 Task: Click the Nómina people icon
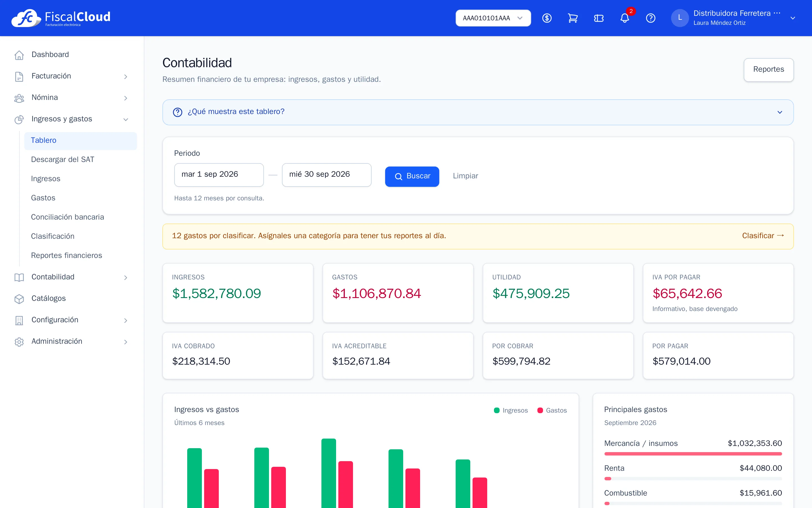(x=19, y=98)
